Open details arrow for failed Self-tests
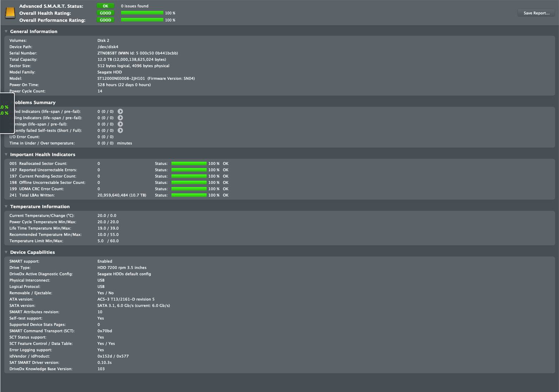The width and height of the screenshot is (559, 392). coord(120,130)
